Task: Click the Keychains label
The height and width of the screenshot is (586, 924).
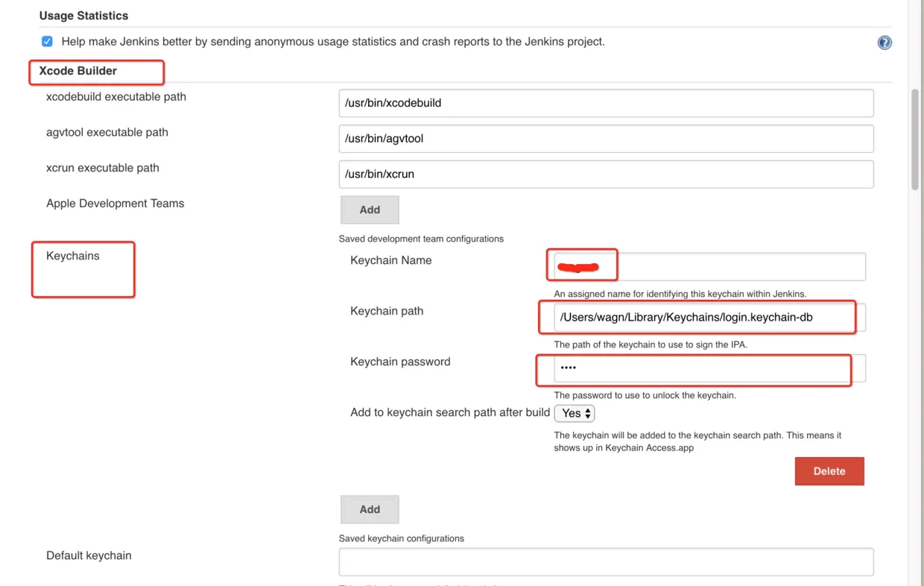Action: click(73, 256)
